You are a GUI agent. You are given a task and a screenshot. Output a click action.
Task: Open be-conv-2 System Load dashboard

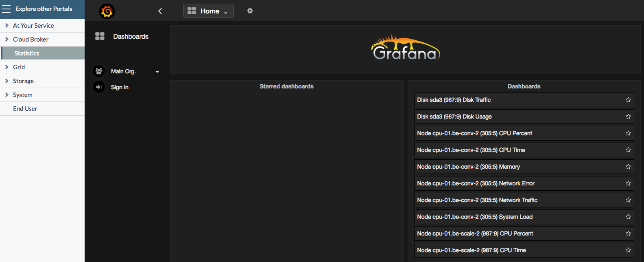[475, 217]
